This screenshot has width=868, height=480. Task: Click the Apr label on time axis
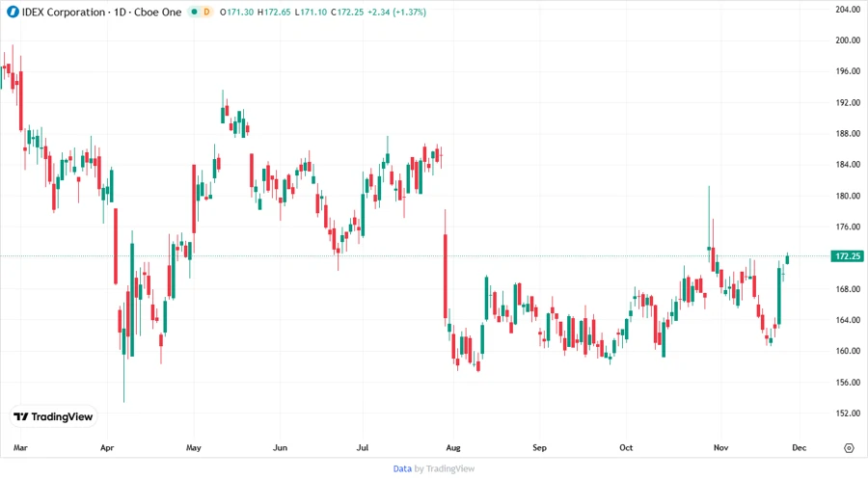(107, 448)
